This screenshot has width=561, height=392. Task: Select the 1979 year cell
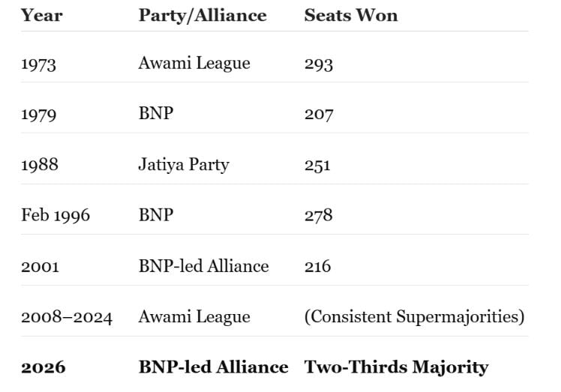coord(39,115)
